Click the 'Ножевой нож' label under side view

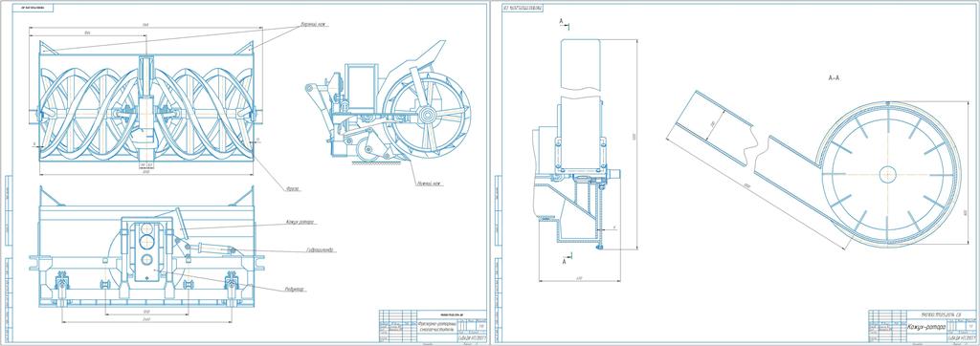pos(429,184)
